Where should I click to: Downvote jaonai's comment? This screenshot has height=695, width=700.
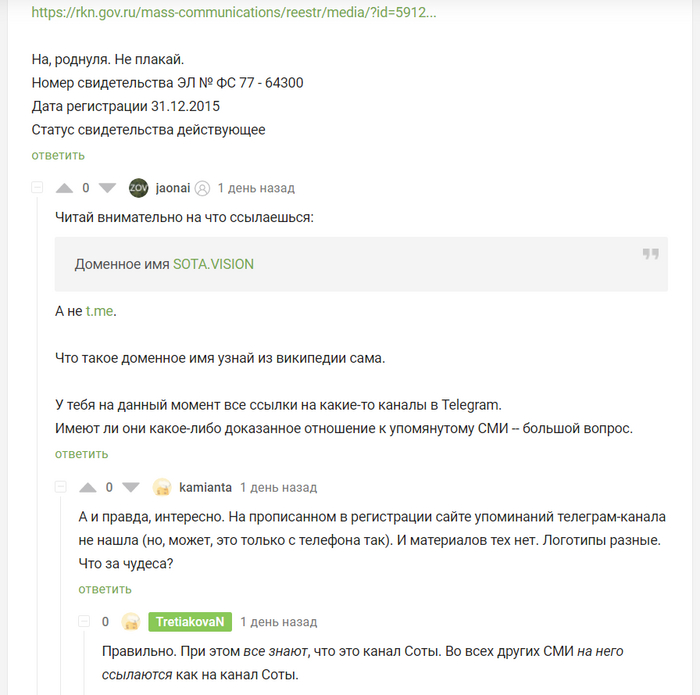click(108, 188)
